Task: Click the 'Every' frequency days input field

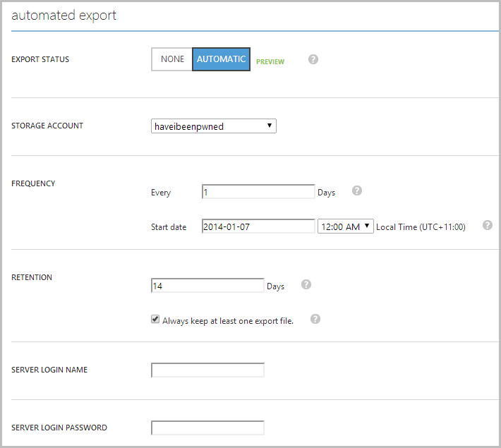Action: pos(258,192)
